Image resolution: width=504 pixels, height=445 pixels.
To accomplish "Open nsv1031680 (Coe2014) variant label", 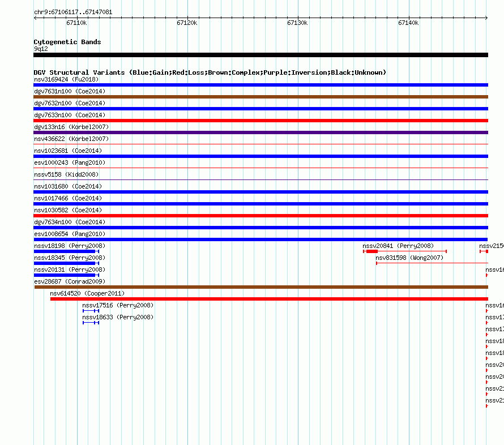I will (68, 186).
